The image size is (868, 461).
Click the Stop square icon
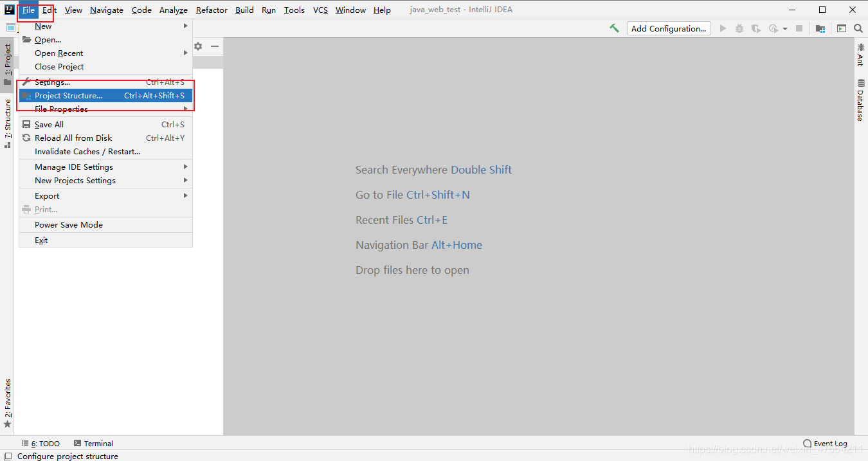click(x=799, y=28)
